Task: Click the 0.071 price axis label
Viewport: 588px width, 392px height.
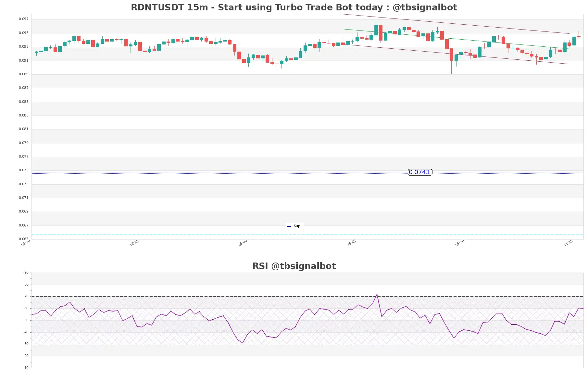Action: click(23, 198)
